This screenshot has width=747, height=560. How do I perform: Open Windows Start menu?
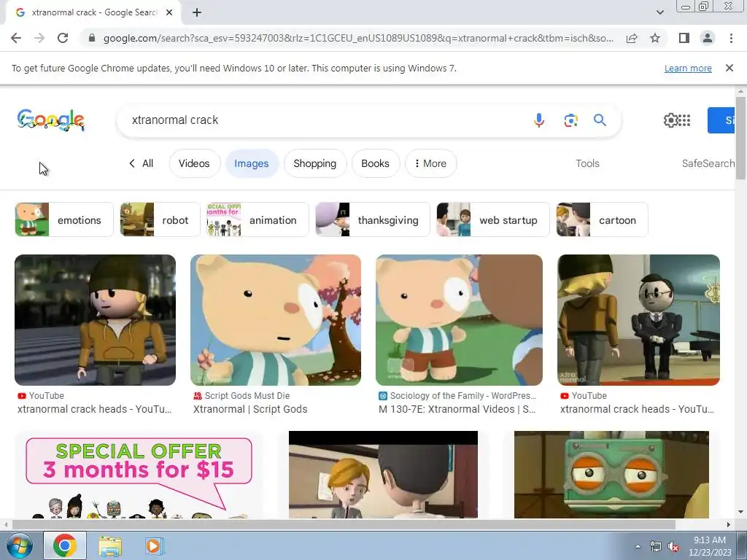tap(20, 545)
